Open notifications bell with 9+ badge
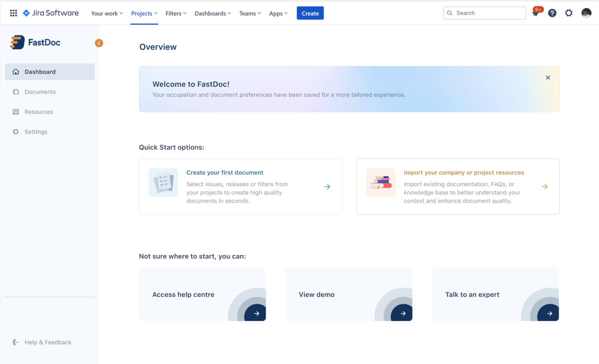Image resolution: width=599 pixels, height=364 pixels. (536, 13)
